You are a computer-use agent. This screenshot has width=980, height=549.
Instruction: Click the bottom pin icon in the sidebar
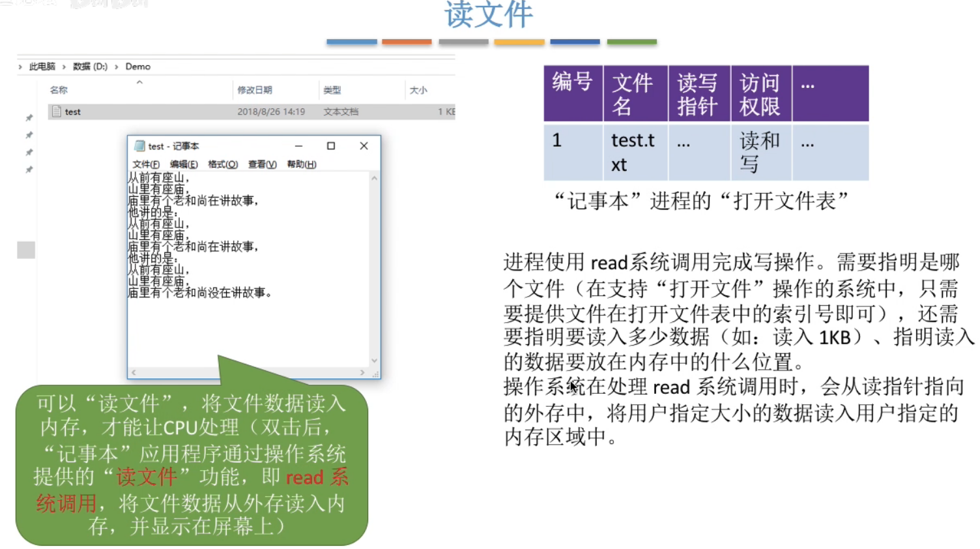[x=29, y=170]
